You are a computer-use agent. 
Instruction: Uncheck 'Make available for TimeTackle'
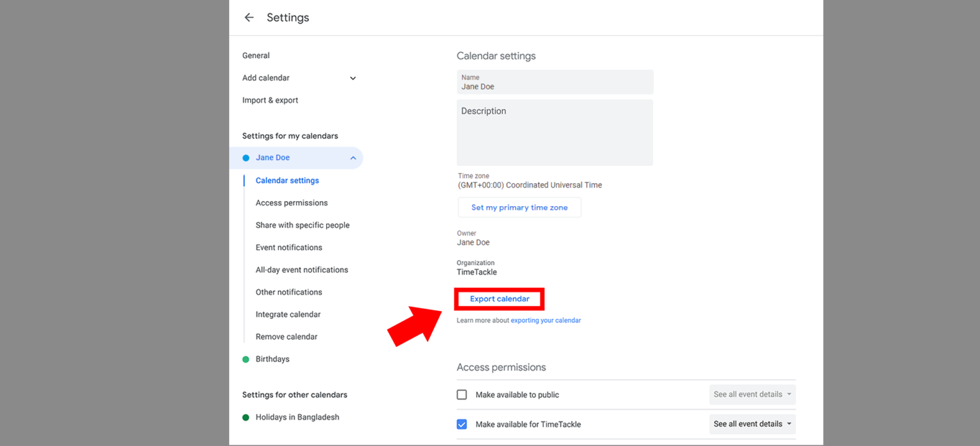[x=461, y=424]
